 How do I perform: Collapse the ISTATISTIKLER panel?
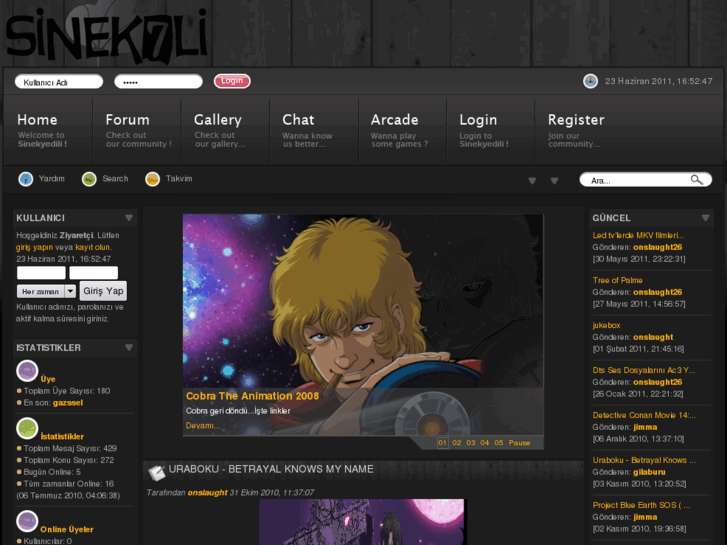[x=129, y=348]
